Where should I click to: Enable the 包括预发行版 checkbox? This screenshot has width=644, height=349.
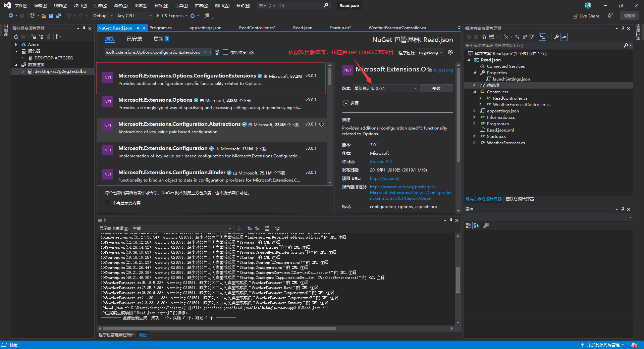point(225,52)
